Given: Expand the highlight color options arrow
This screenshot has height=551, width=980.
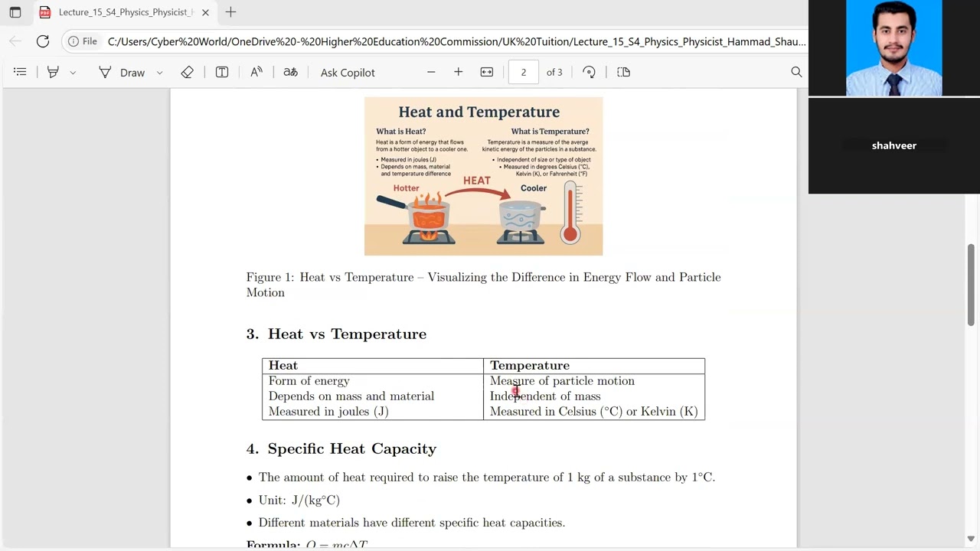Looking at the screenshot, I should [x=73, y=72].
